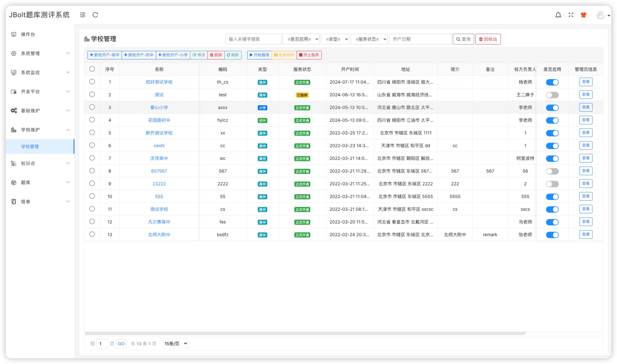This screenshot has height=364, width=617.
Task: Click the 系统监控 monitor icon
Action: tap(14, 72)
